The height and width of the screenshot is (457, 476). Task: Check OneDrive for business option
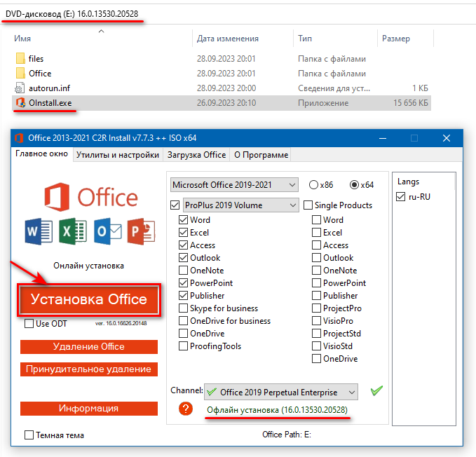(184, 321)
